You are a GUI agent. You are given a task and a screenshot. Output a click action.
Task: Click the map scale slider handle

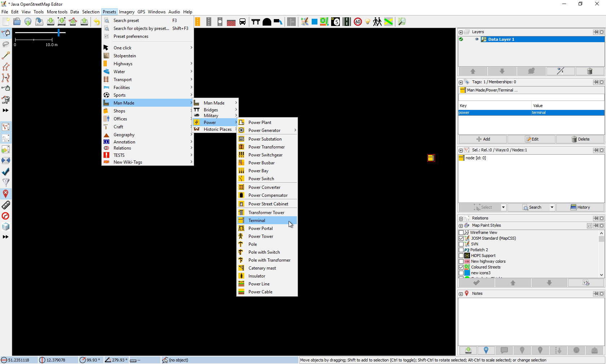point(58,33)
